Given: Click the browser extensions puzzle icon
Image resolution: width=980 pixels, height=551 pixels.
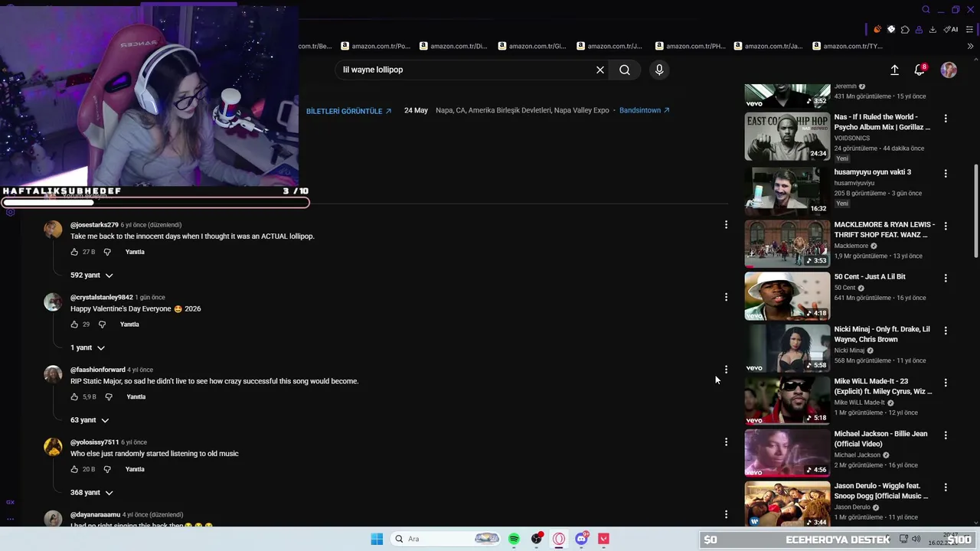Looking at the screenshot, I should tap(905, 29).
